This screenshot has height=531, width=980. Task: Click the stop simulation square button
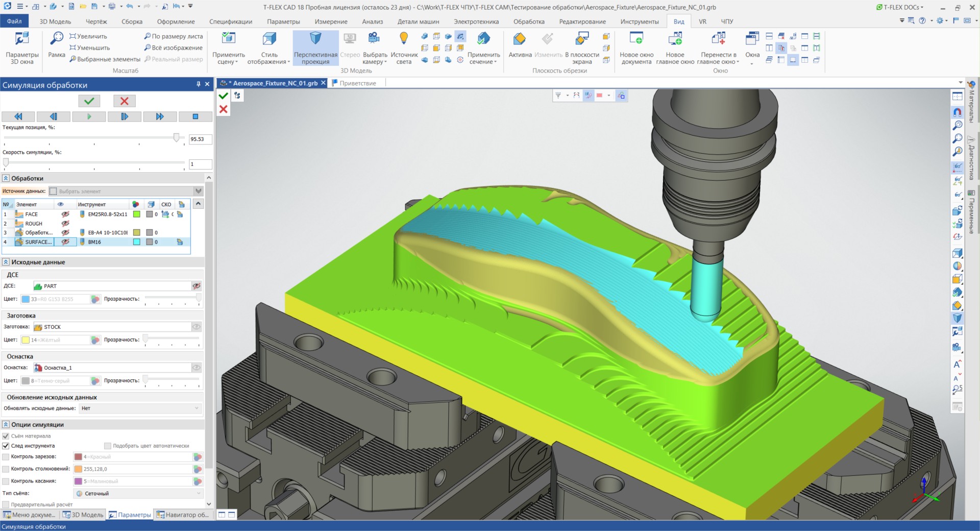pos(195,116)
